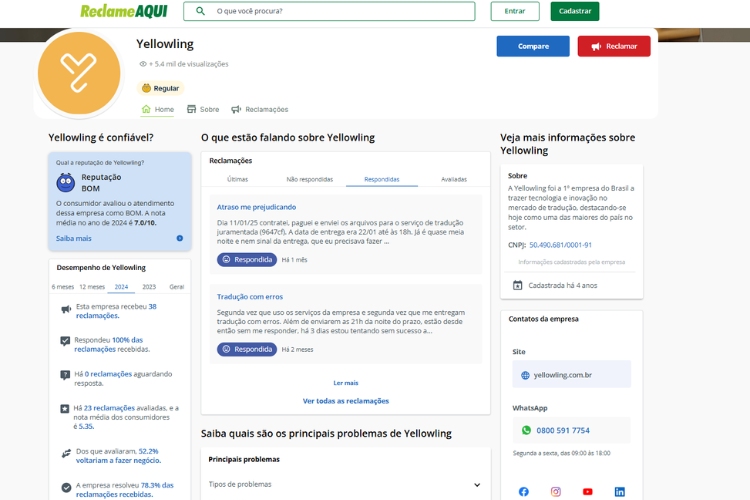750x500 pixels.
Task: Click the Respondida badge dated Há 2 meses
Action: (x=247, y=349)
